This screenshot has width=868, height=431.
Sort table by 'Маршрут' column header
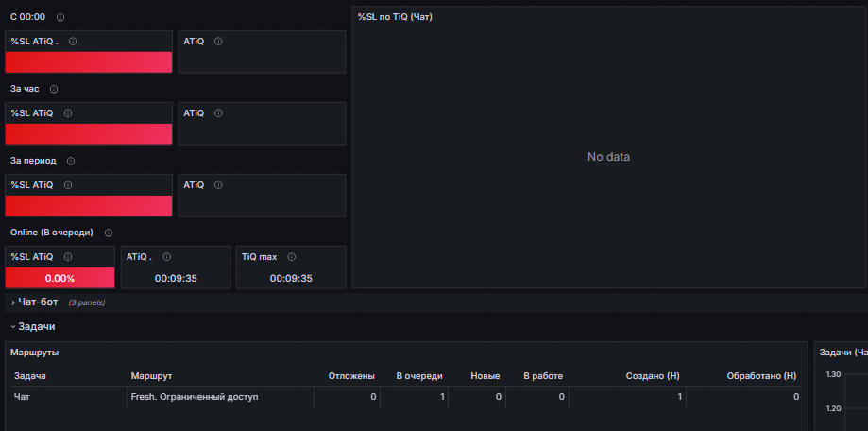pos(151,376)
